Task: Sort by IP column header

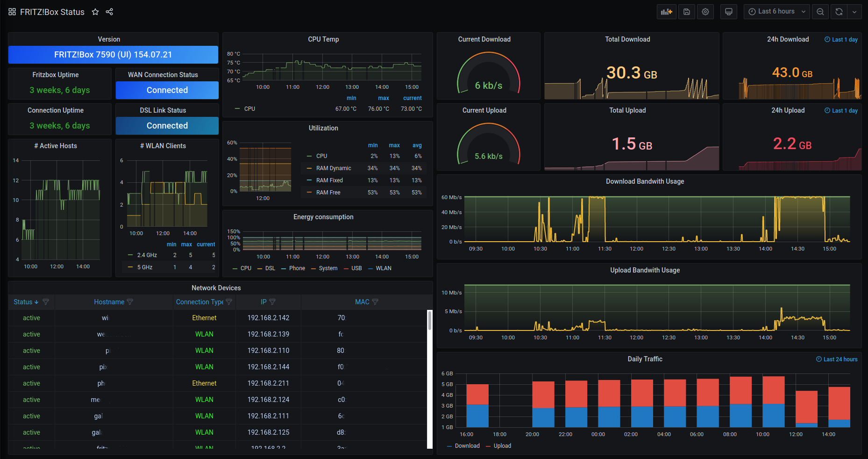Action: [x=263, y=302]
